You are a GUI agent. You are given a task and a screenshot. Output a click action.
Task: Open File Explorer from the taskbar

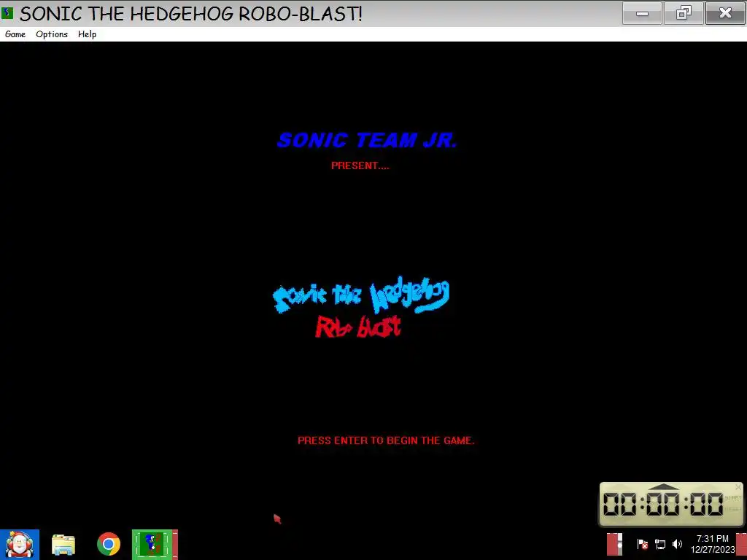[63, 544]
